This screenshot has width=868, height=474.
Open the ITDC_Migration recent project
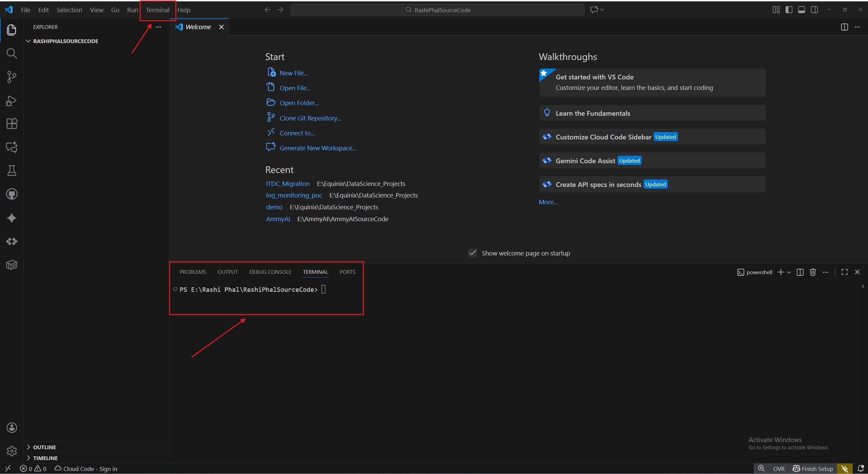pos(288,184)
